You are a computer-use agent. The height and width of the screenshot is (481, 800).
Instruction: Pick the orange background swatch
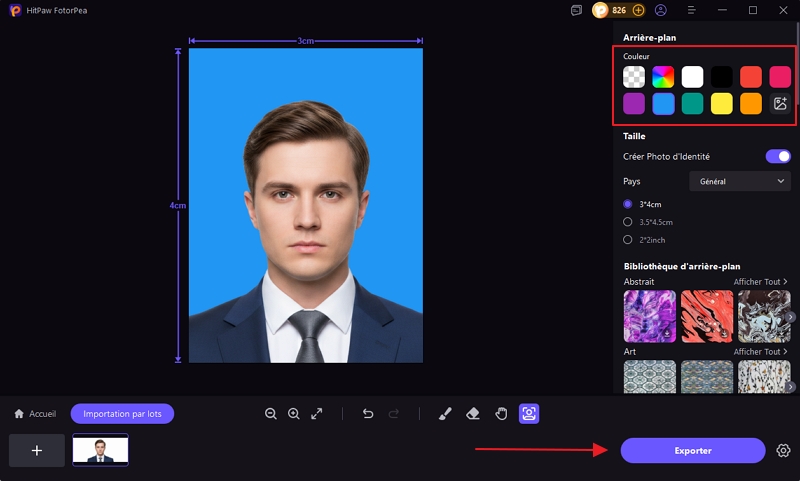tap(751, 104)
